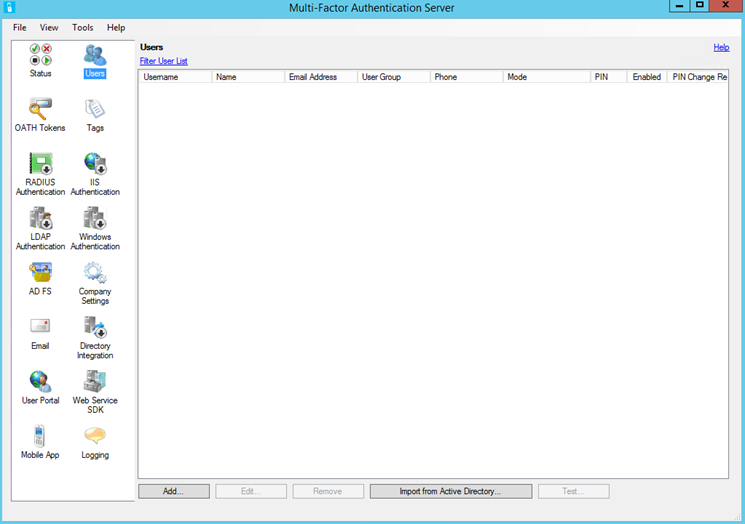
Task: Close the Multi-Factor Authentication Server window
Action: pos(726,6)
